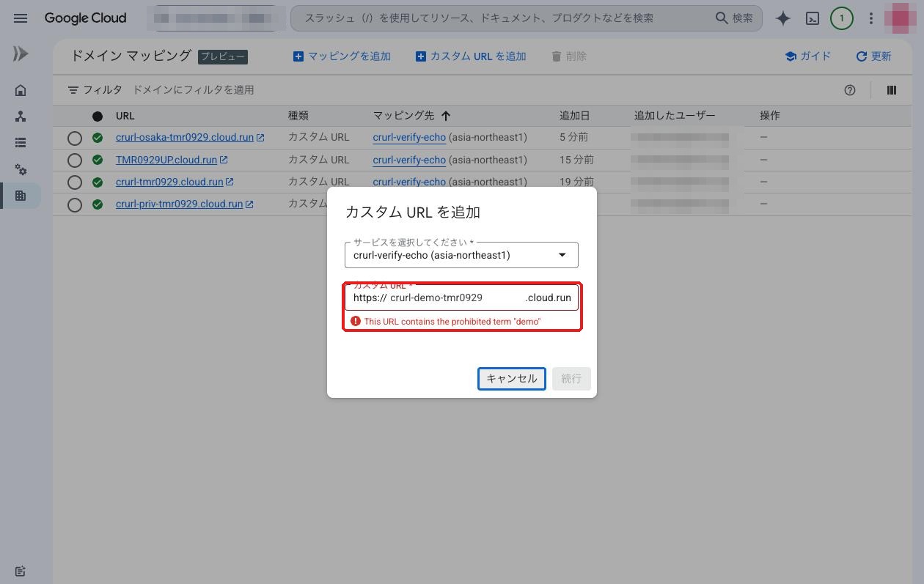Select the domain mappings icon in sidebar

coord(21,196)
